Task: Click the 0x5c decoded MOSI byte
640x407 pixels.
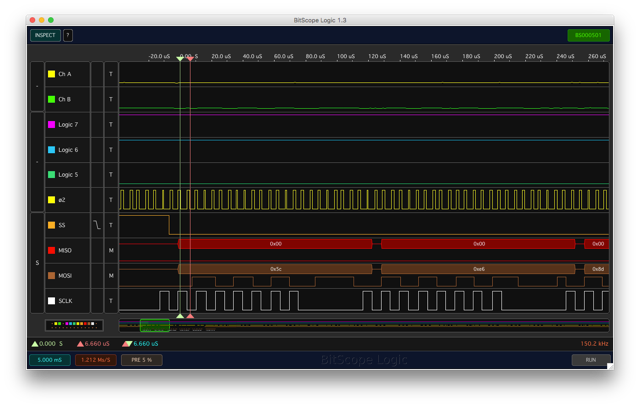Action: coord(275,269)
